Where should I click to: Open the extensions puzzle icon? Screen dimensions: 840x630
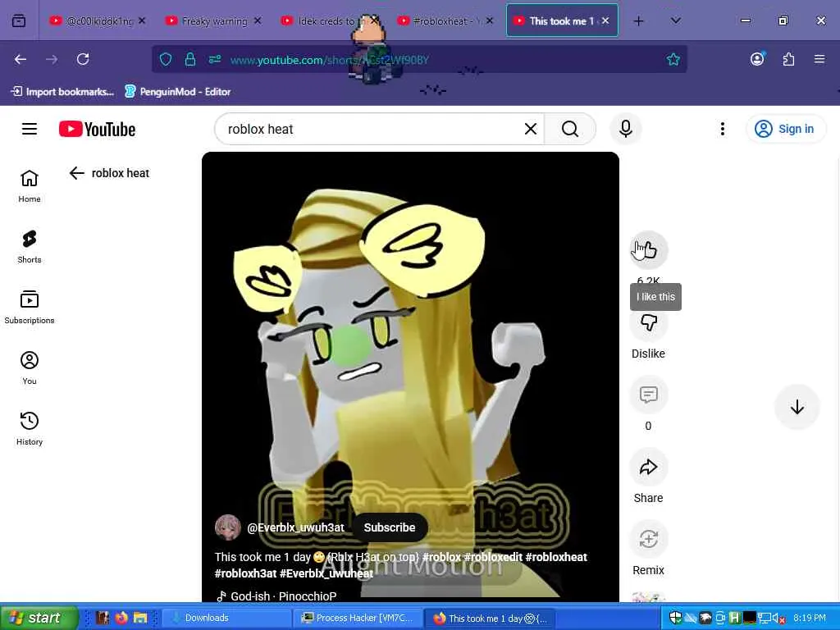788,59
